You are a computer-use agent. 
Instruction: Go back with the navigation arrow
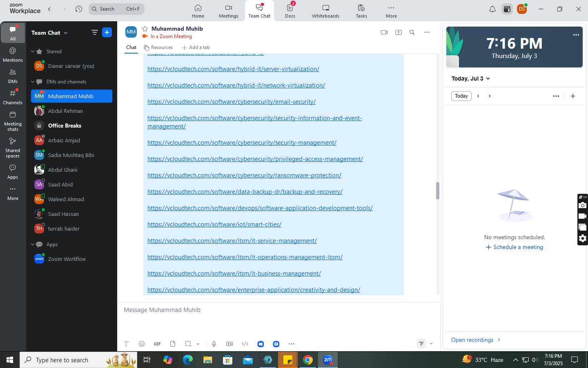coord(49,9)
